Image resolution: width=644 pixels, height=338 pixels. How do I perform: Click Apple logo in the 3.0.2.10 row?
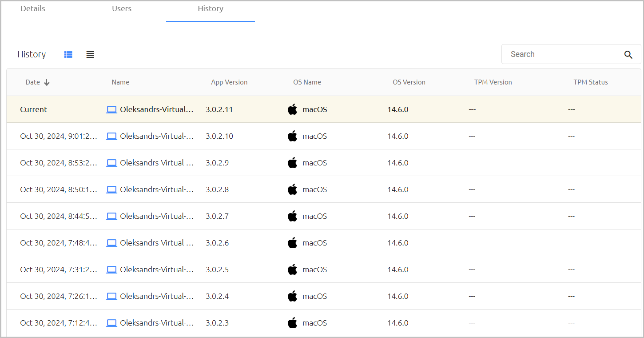pos(292,136)
